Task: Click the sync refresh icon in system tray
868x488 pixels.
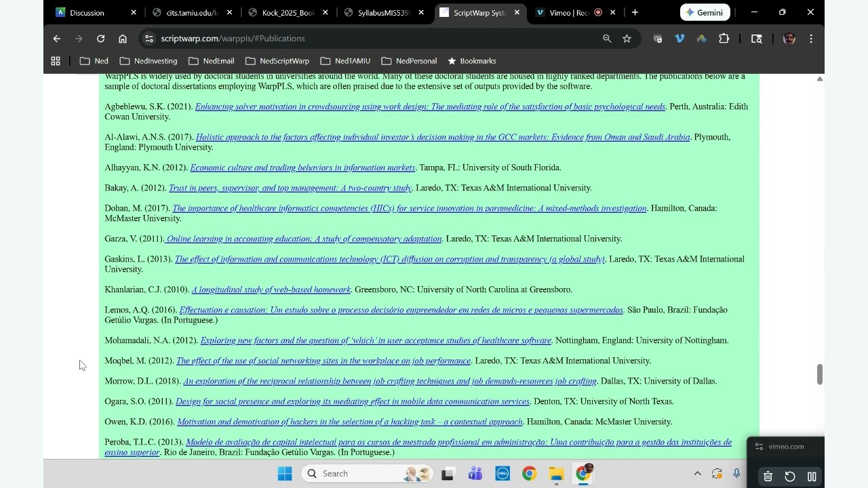Action: 717,474
